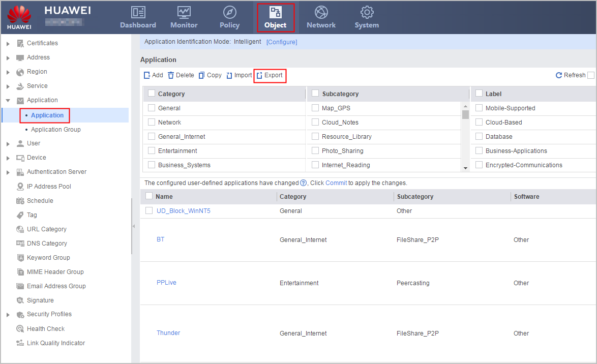
Task: Open the System gear icon
Action: click(x=367, y=13)
